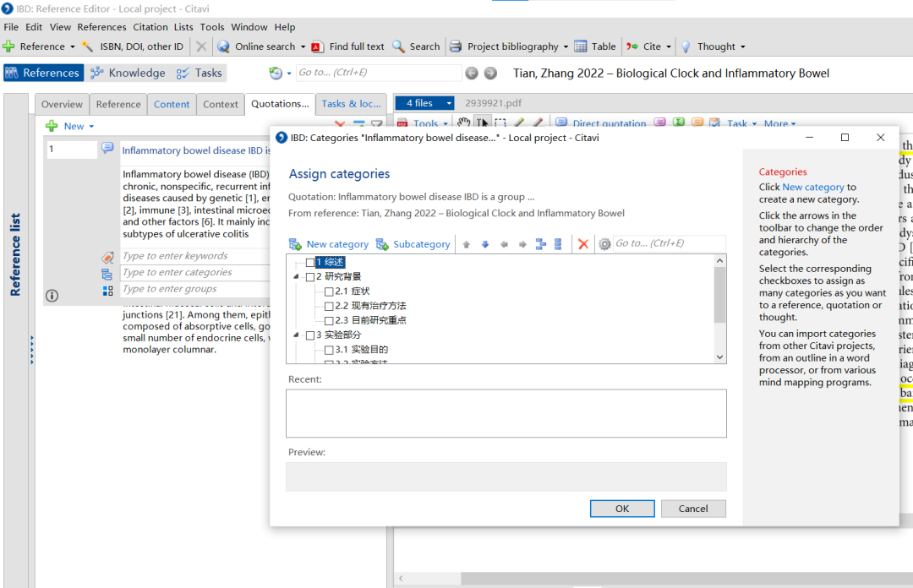Click the Type to enter groups field
This screenshot has height=588, width=913.
[195, 289]
